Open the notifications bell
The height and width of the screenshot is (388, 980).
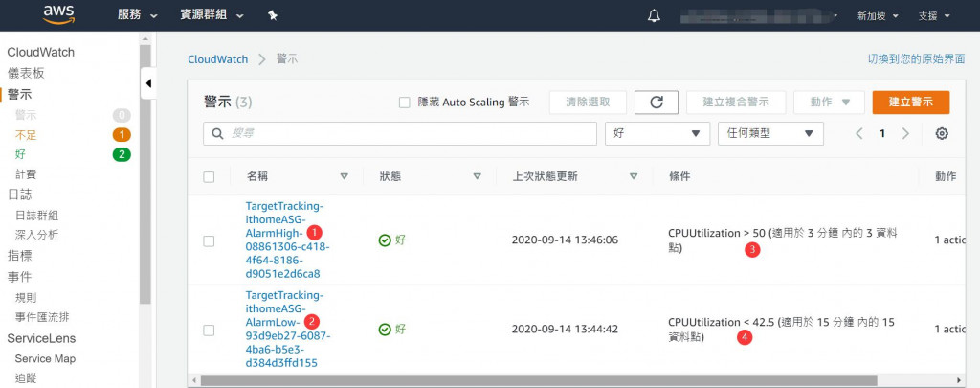click(655, 15)
